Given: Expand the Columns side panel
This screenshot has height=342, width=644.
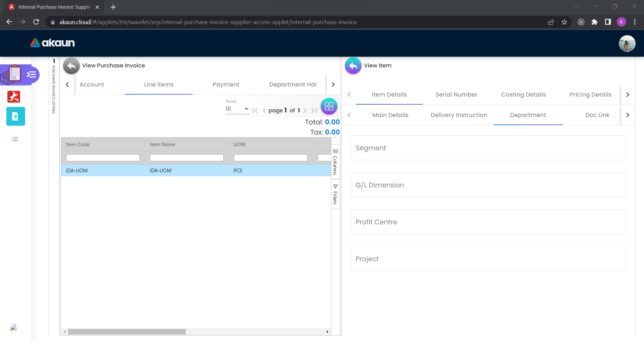Looking at the screenshot, I should (x=335, y=162).
